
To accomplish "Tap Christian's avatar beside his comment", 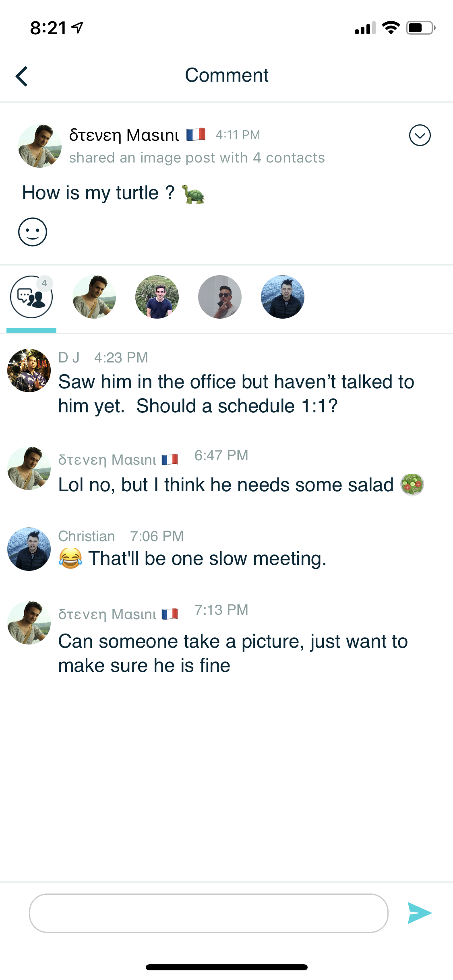I will 29,549.
